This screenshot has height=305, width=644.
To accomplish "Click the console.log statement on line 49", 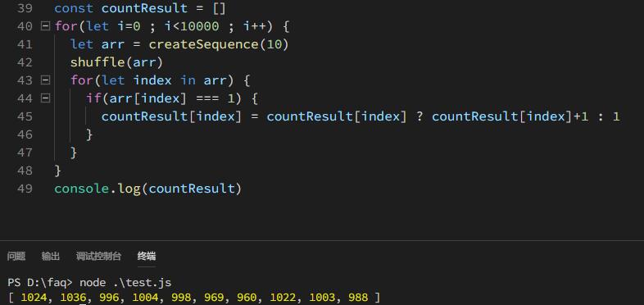I will [147, 189].
